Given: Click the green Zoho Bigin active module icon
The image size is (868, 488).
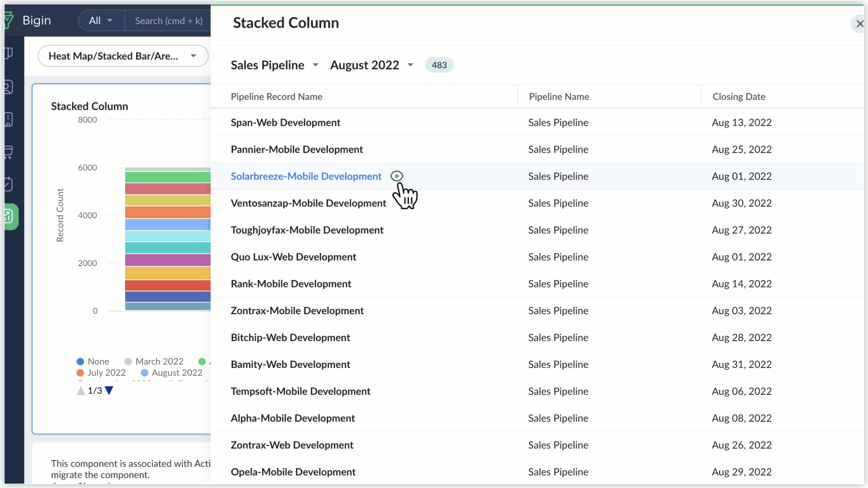Looking at the screenshot, I should 11,216.
